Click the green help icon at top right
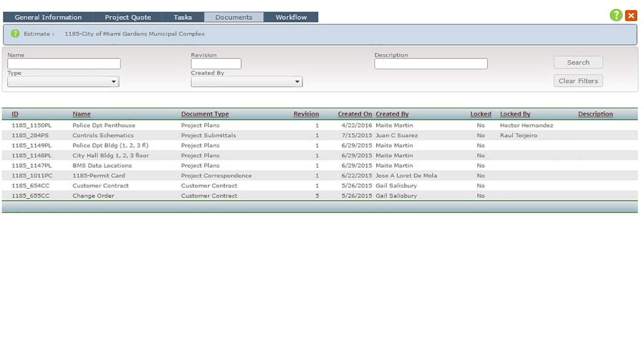644x349 pixels. point(616,15)
